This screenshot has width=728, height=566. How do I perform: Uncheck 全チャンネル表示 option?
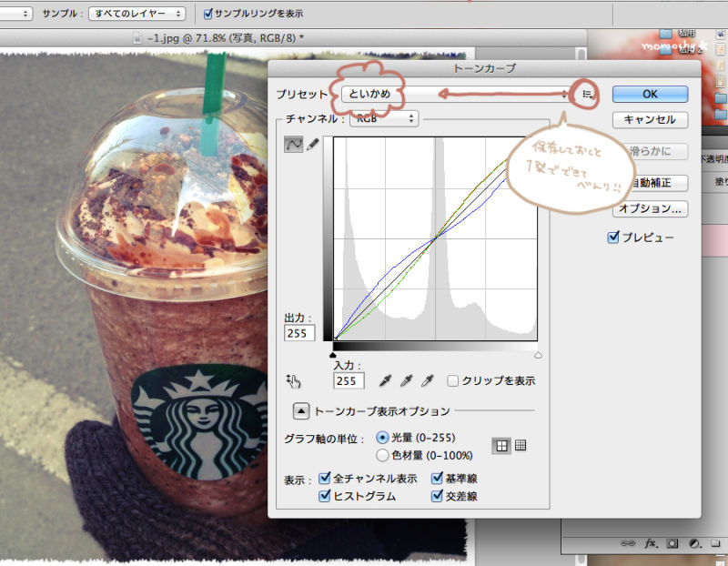pyautogui.click(x=325, y=478)
